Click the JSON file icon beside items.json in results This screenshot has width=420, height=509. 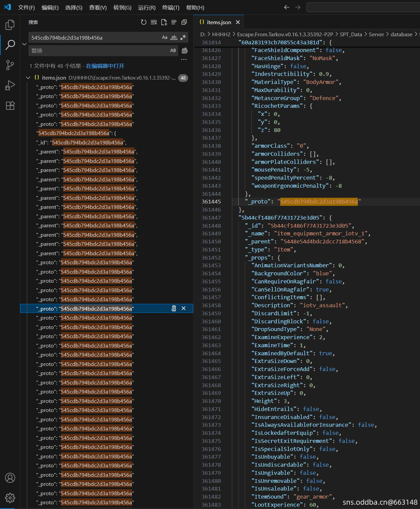pyautogui.click(x=37, y=78)
